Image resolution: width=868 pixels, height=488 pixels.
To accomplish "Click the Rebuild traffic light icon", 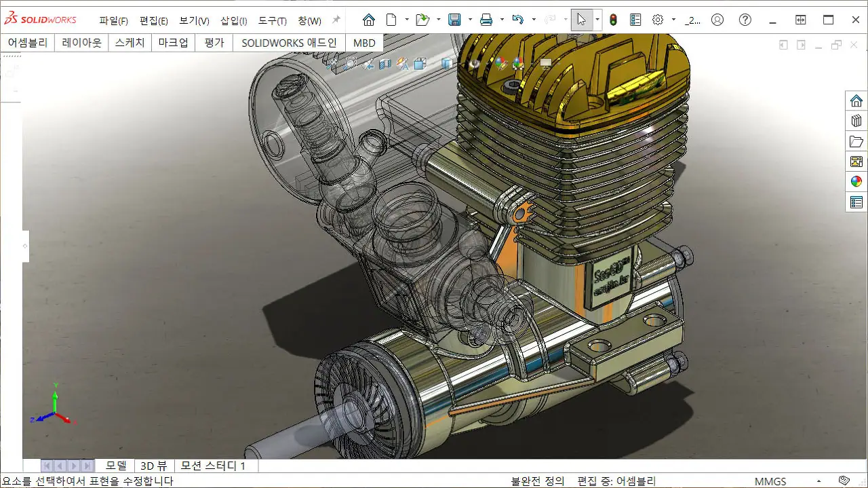I will [x=613, y=20].
